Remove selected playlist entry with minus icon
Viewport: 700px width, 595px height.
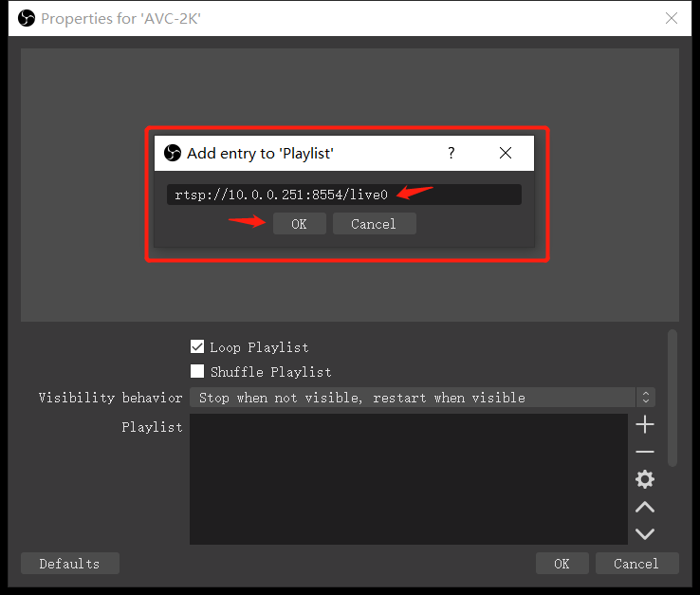(645, 452)
